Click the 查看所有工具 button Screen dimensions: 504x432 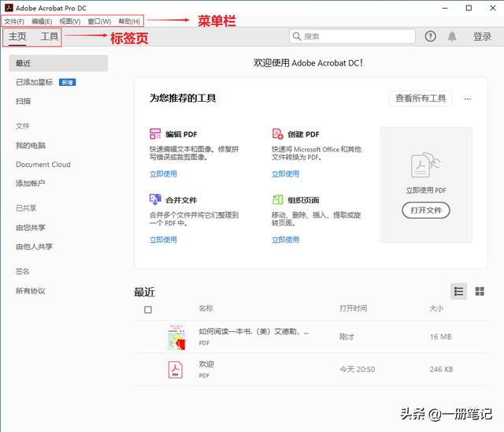pyautogui.click(x=421, y=98)
